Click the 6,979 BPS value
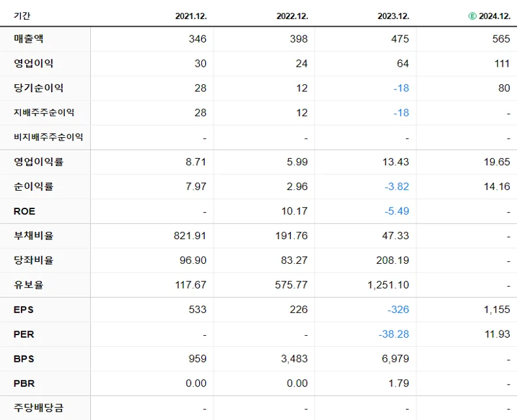The image size is (517, 420). [x=395, y=359]
